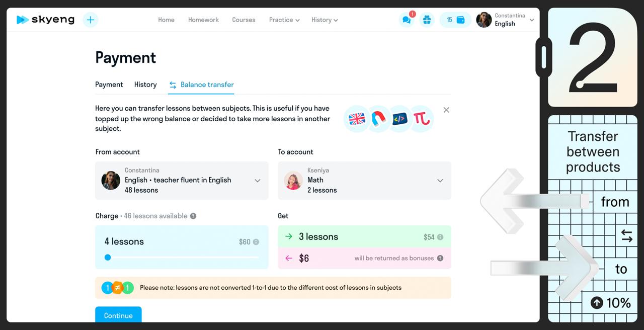Expand the From account dropdown
644x330 pixels.
pos(257,181)
